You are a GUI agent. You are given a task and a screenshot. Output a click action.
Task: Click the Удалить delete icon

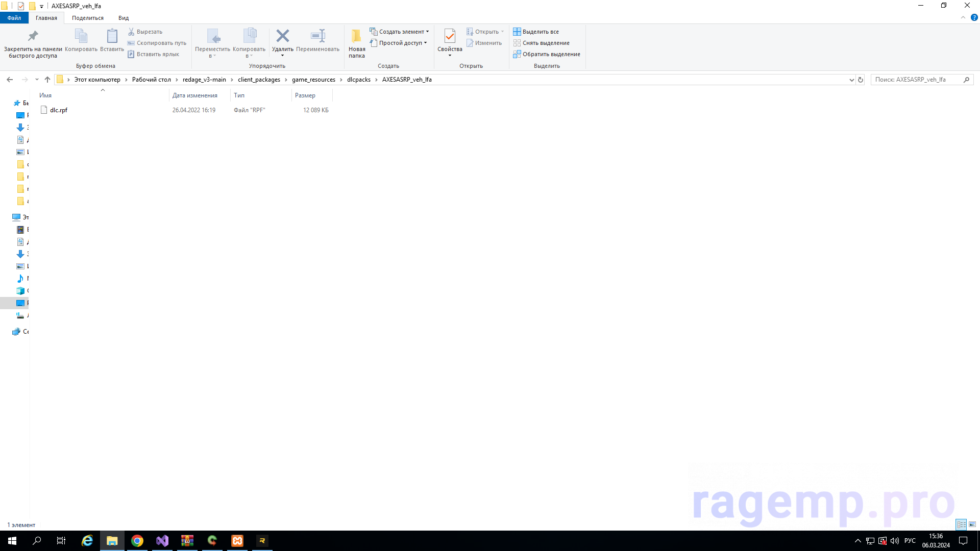click(282, 36)
